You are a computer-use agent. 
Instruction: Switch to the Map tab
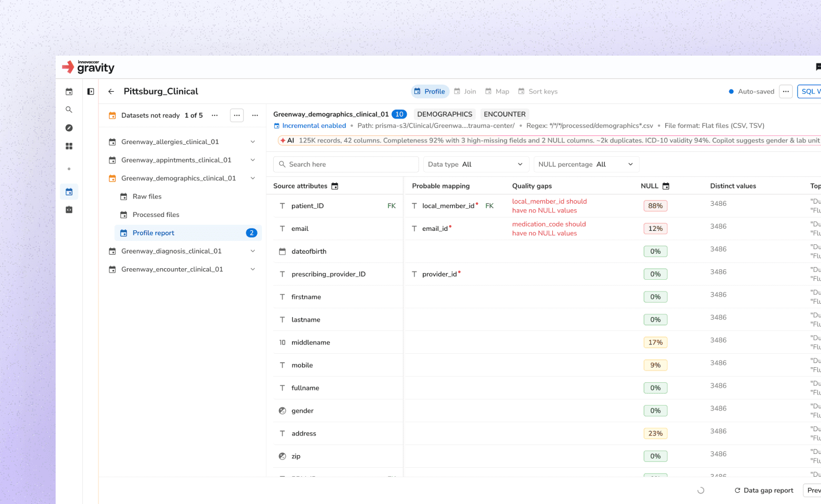(x=497, y=92)
